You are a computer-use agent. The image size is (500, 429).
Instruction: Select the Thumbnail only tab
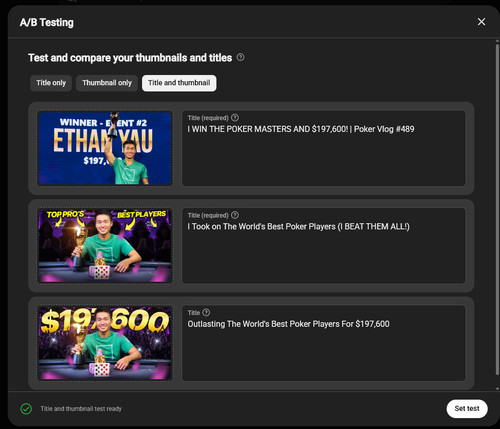point(107,83)
